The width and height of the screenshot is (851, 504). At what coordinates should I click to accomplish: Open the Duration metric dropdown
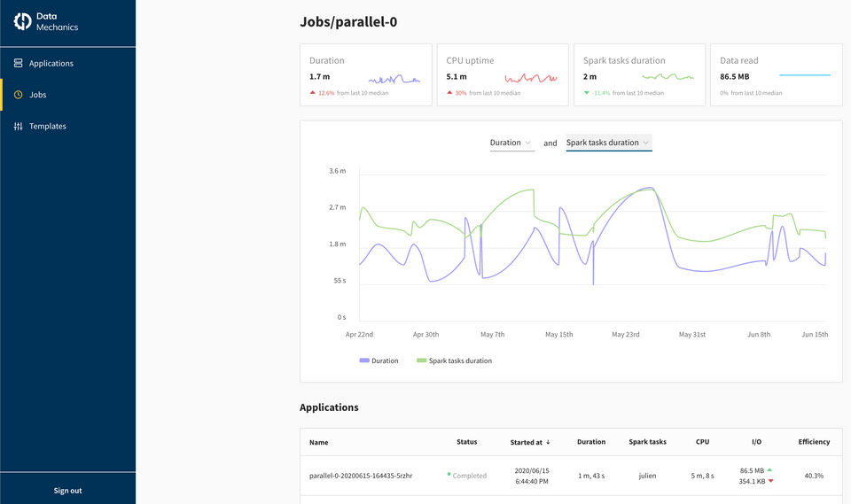(511, 143)
